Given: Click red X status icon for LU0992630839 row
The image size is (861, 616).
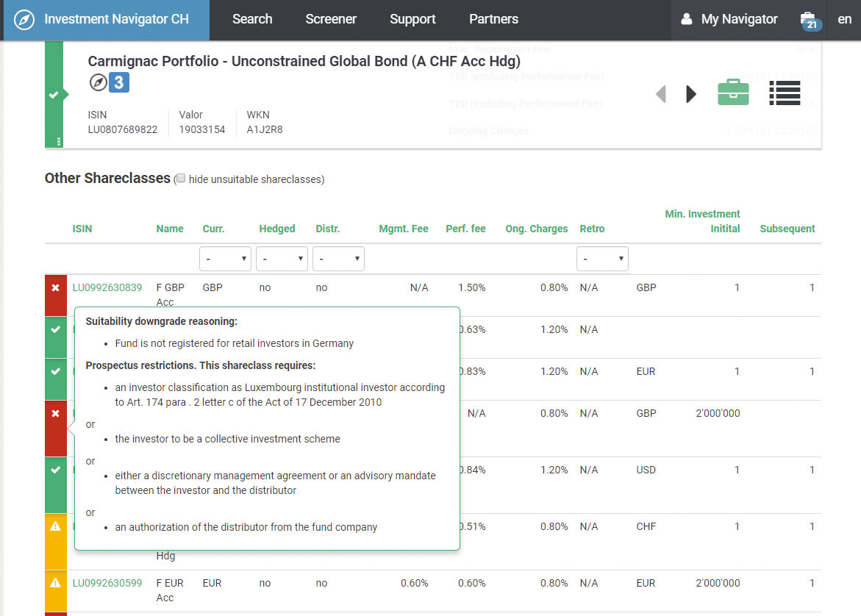Looking at the screenshot, I should point(55,287).
